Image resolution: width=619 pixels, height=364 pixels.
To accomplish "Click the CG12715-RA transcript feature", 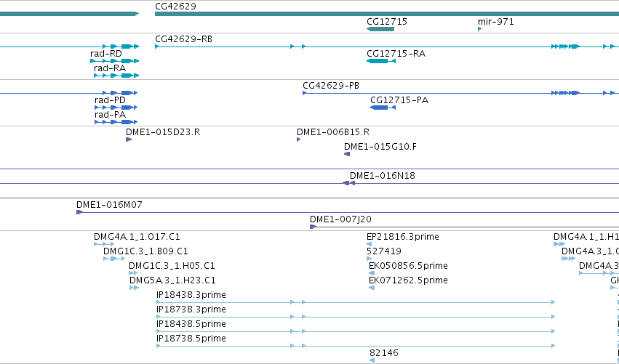I will tap(381, 61).
